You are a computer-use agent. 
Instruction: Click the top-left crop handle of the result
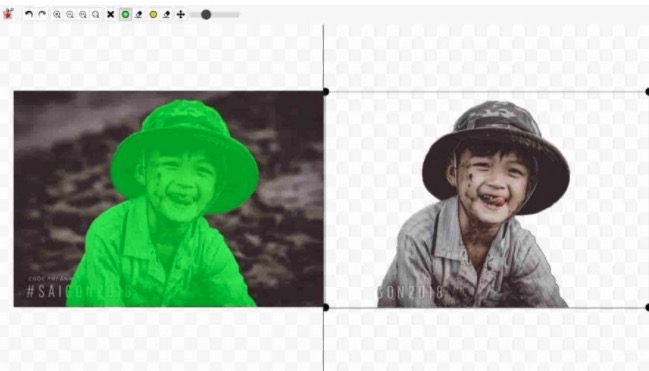326,92
